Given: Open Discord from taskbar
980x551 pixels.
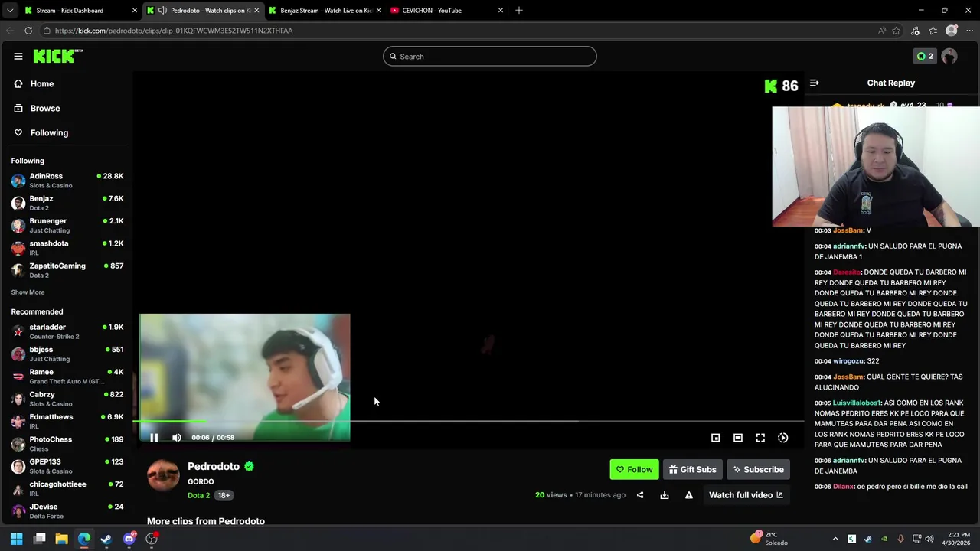Looking at the screenshot, I should [129, 539].
